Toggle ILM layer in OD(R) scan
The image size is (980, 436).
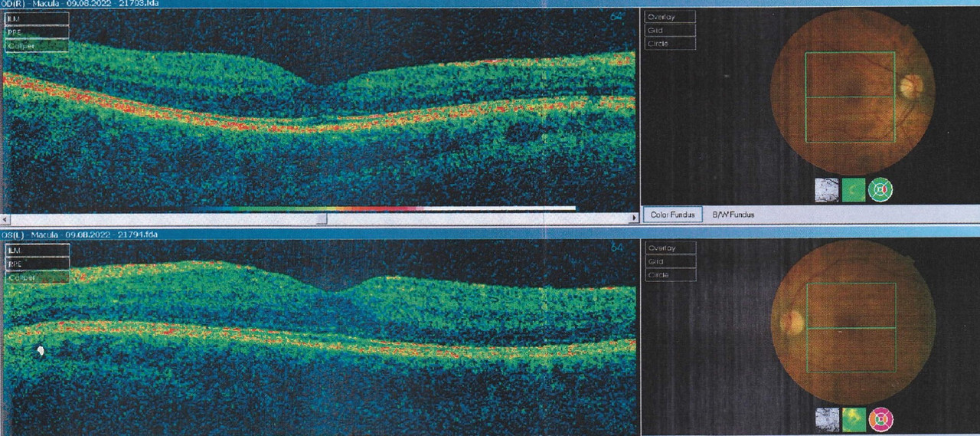tap(37, 18)
